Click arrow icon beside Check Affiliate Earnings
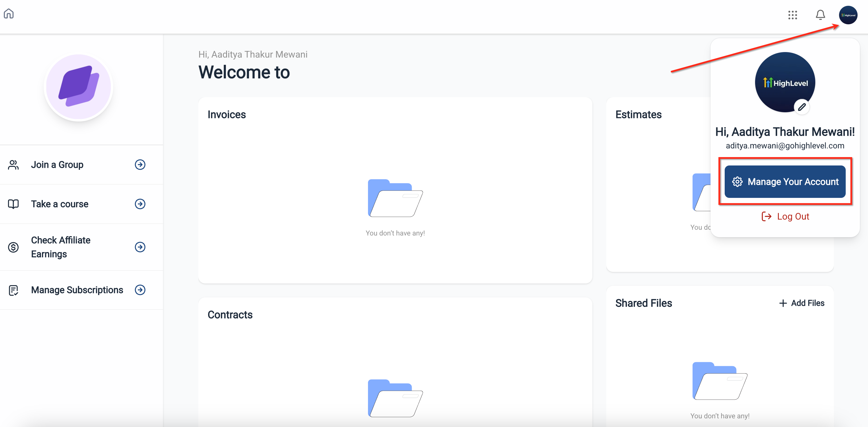 [140, 247]
